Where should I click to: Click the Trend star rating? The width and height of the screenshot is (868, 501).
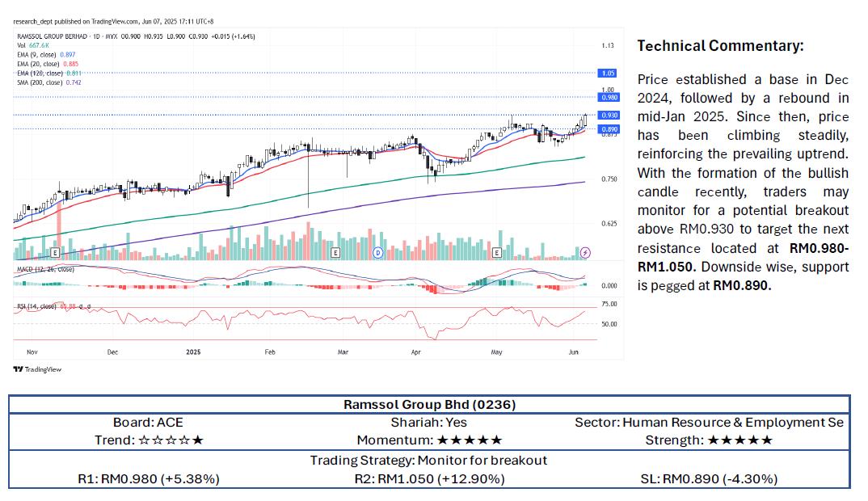pos(171,440)
